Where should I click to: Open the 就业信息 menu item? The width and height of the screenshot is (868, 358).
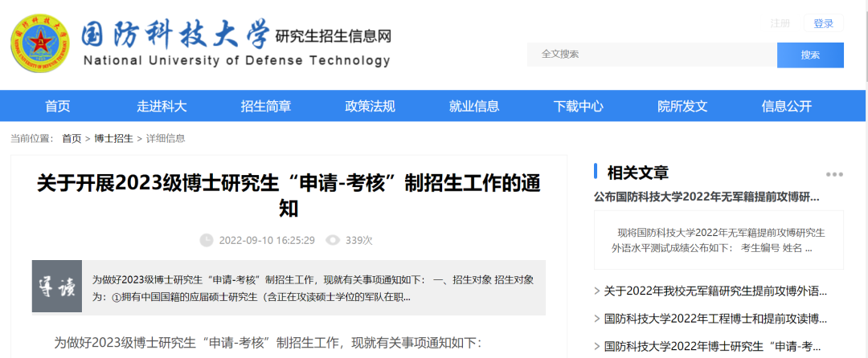474,106
